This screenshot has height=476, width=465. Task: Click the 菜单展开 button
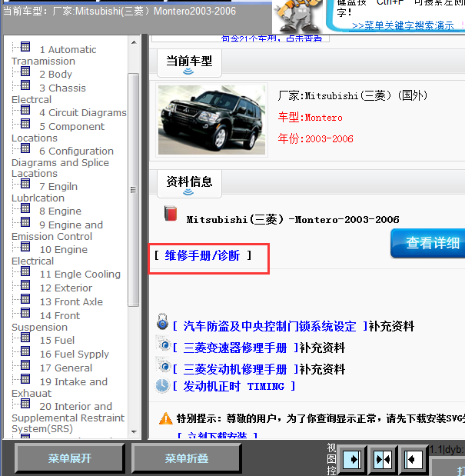69,458
